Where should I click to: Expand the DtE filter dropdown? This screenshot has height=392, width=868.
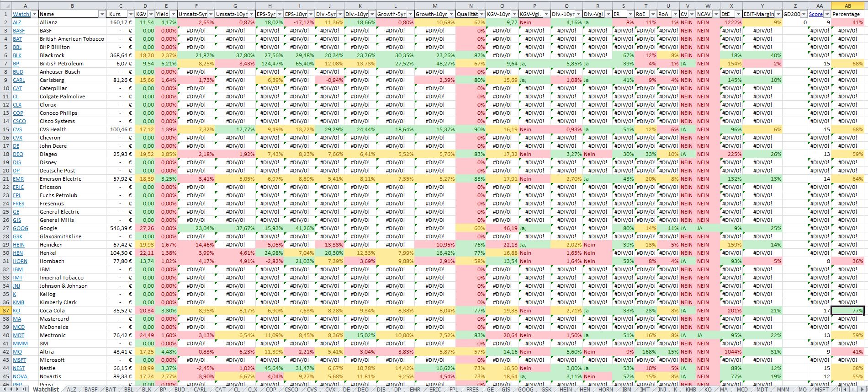(x=738, y=14)
